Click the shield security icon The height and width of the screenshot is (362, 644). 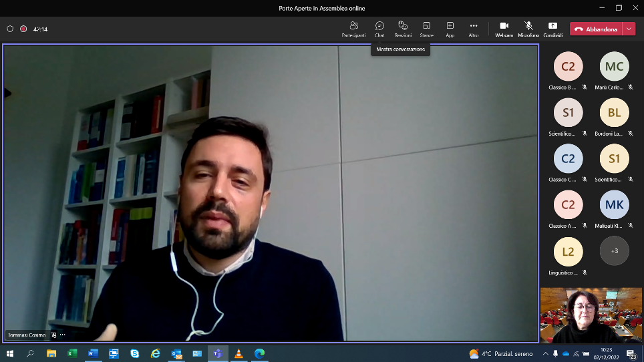coord(10,29)
